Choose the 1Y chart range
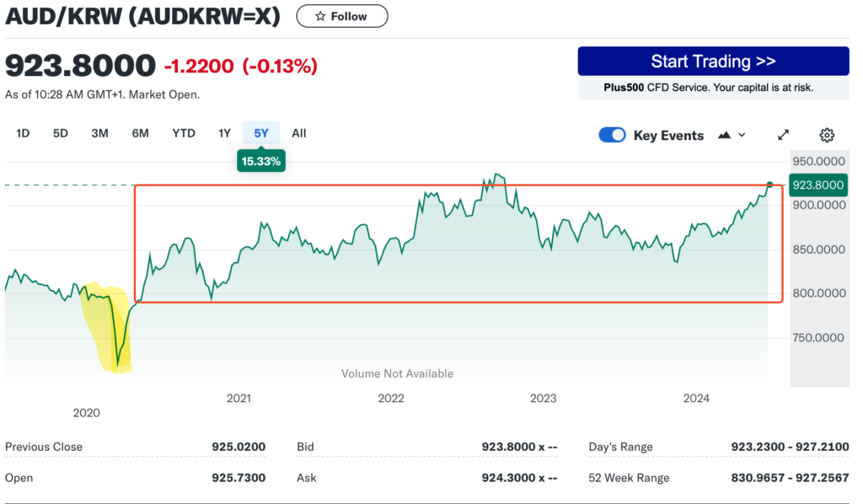 [x=224, y=133]
